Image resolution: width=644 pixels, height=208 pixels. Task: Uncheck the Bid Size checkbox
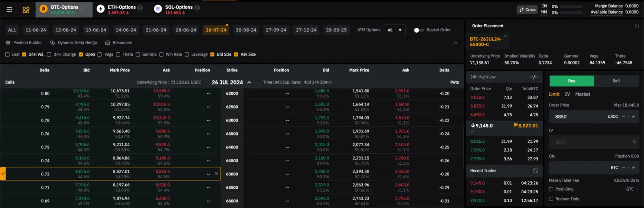[212, 54]
